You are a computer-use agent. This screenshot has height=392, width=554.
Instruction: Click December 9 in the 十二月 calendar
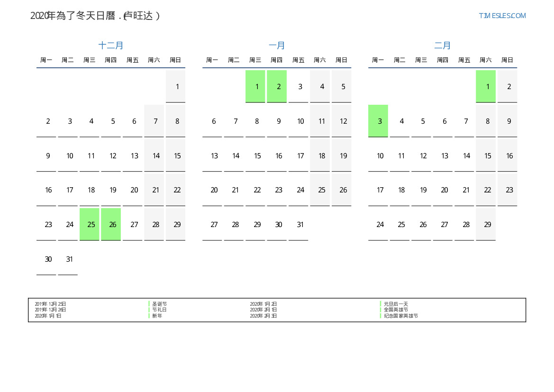pos(46,155)
